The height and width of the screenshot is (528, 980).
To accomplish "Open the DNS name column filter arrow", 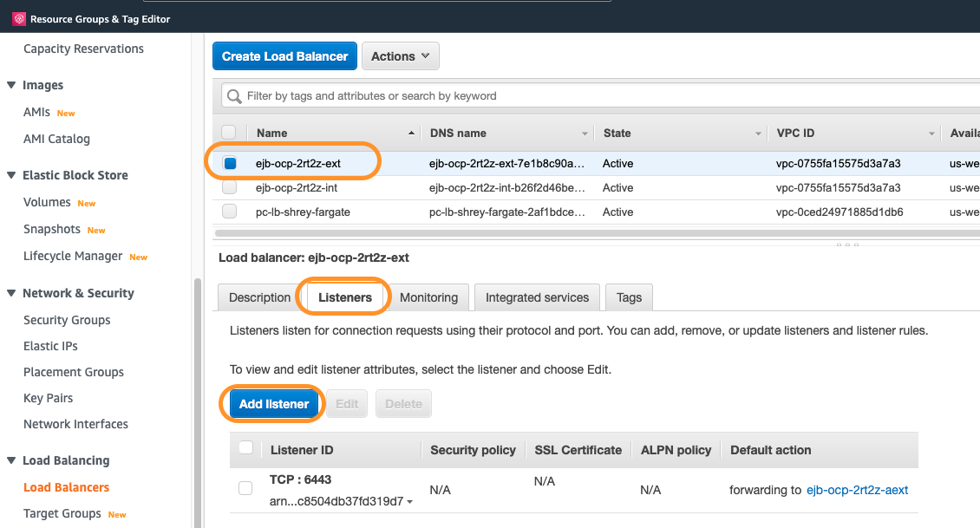I will click(x=585, y=134).
